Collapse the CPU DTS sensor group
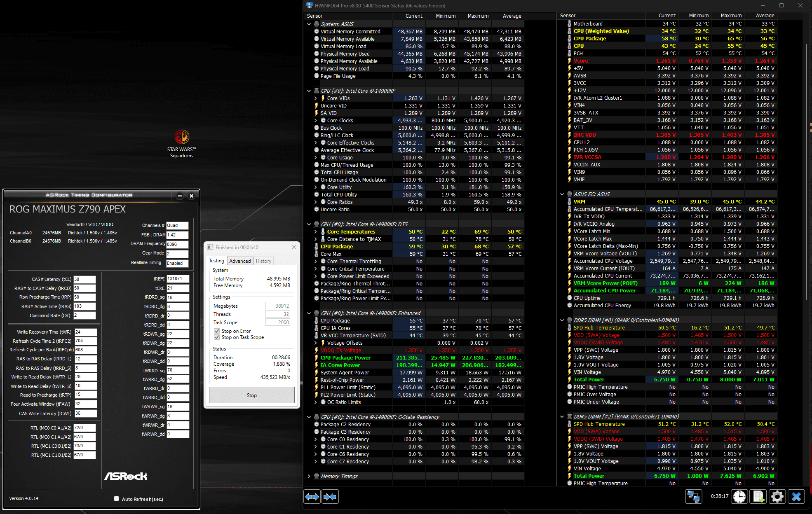 [309, 224]
